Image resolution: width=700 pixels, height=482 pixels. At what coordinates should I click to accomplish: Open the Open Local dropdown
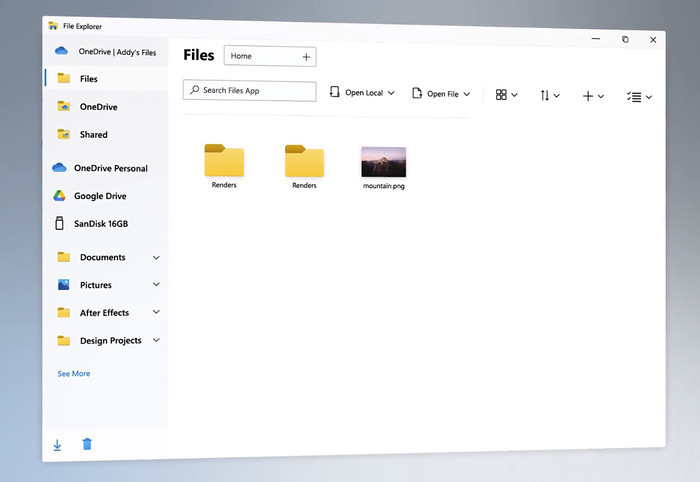[362, 93]
